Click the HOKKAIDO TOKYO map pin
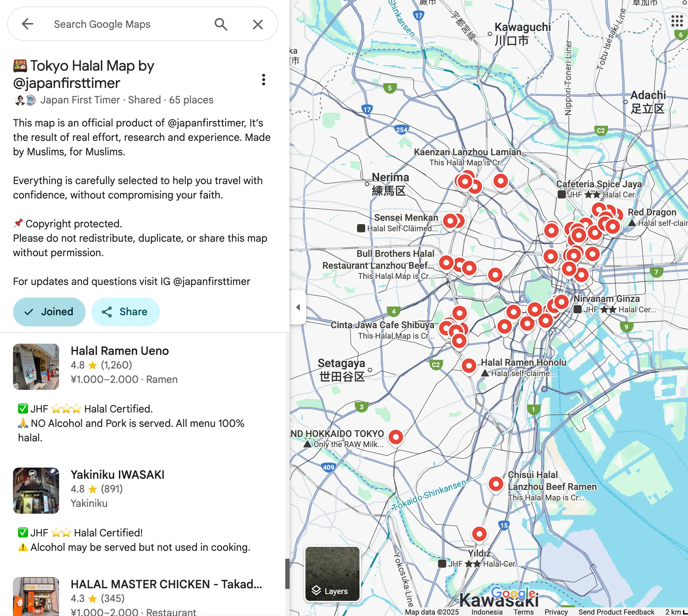 click(x=396, y=437)
